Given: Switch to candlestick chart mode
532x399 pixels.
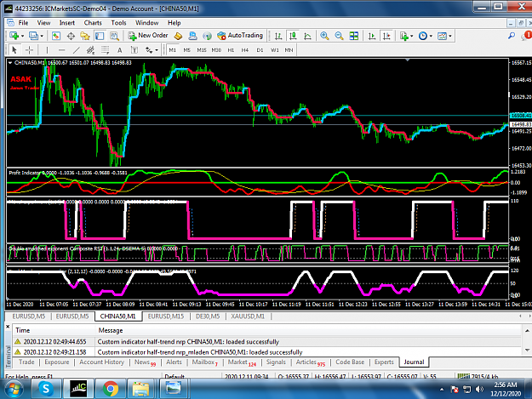Looking at the screenshot, I should 293,36.
